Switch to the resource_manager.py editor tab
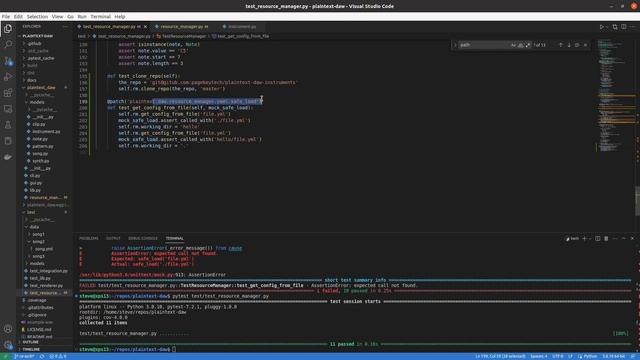 (x=182, y=27)
